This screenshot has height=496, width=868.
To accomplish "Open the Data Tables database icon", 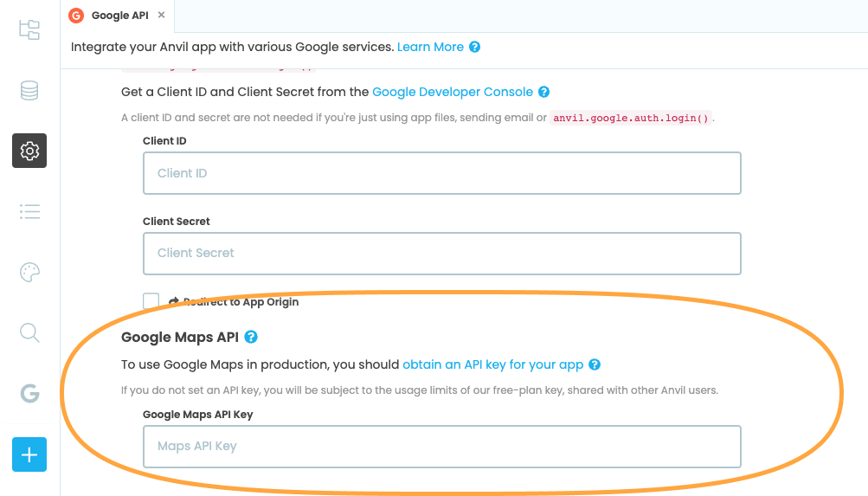I will click(29, 90).
